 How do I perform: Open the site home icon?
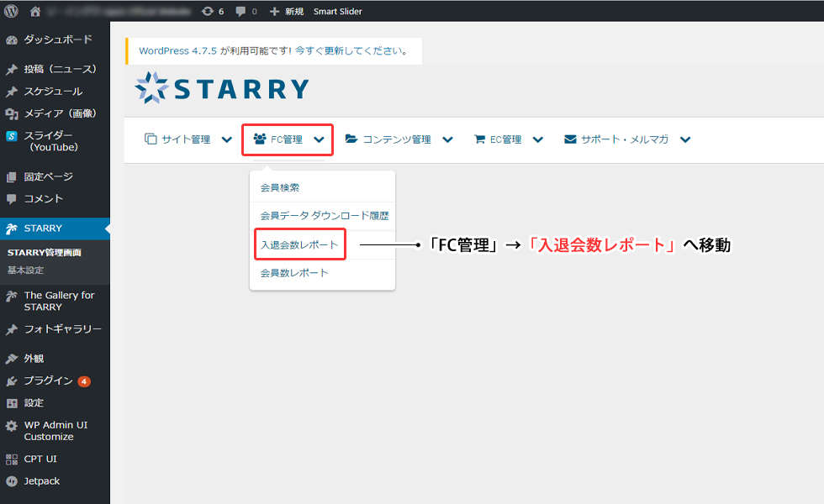tap(35, 11)
